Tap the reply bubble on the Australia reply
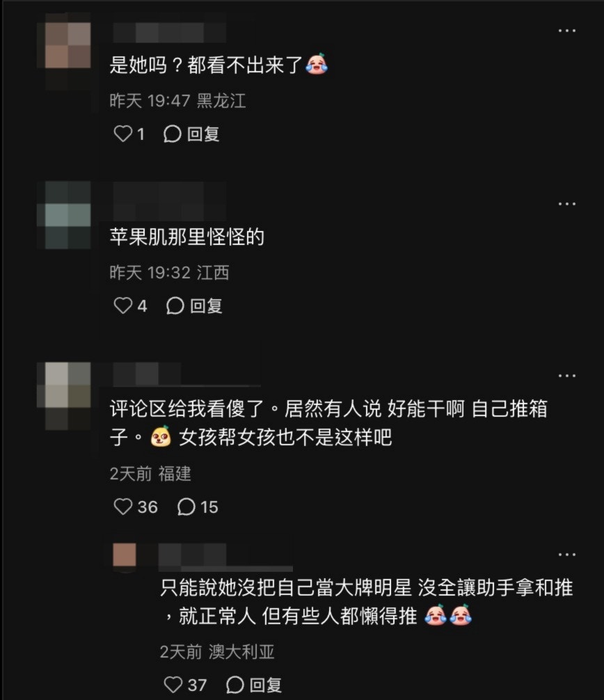Image resolution: width=604 pixels, height=700 pixels. 235,685
